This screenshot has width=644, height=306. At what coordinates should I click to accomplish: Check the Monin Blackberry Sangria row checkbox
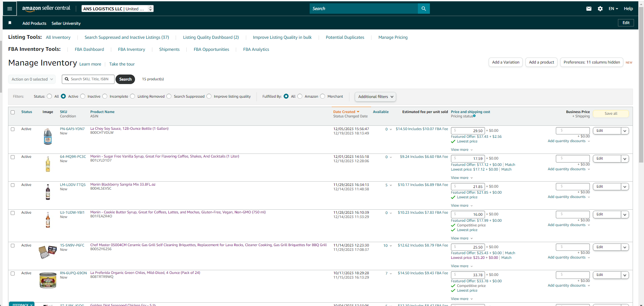tap(13, 185)
